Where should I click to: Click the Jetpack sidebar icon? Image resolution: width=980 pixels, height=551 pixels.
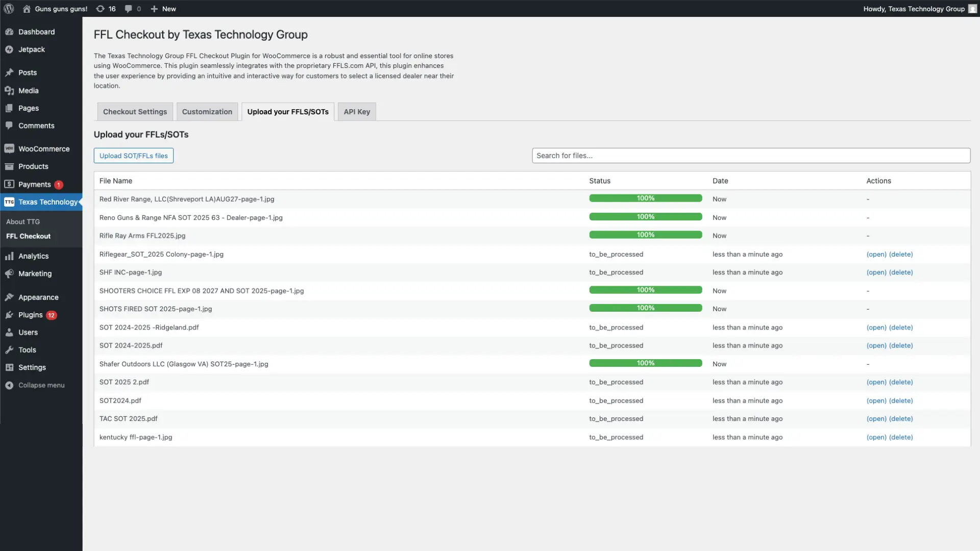coord(9,49)
